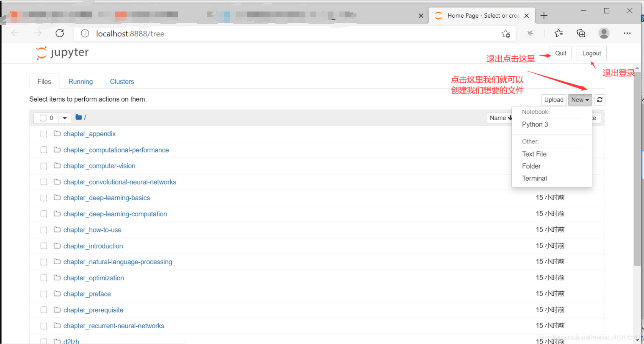Screen dimensions: 644x344
Task: Switch to the Clusters tab
Action: click(122, 82)
